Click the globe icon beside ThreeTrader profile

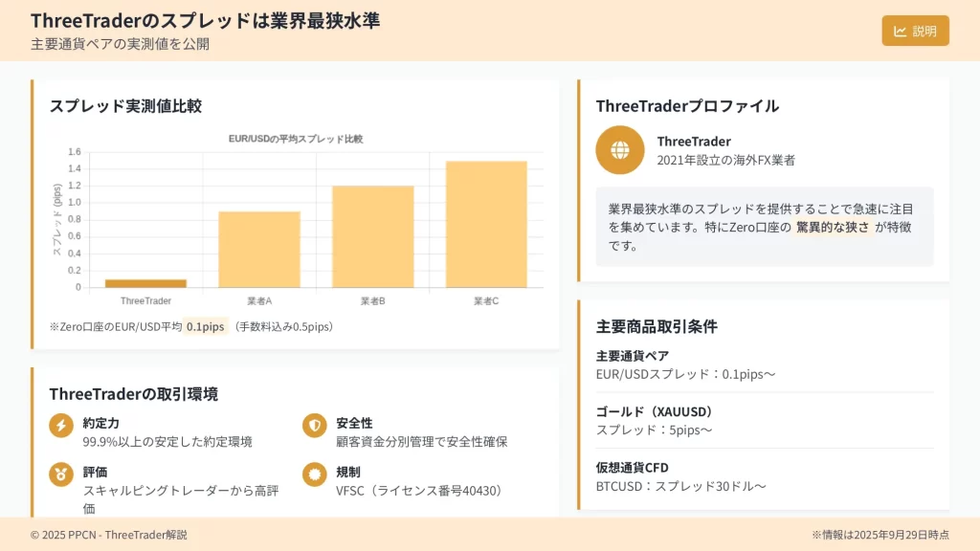[x=619, y=150]
